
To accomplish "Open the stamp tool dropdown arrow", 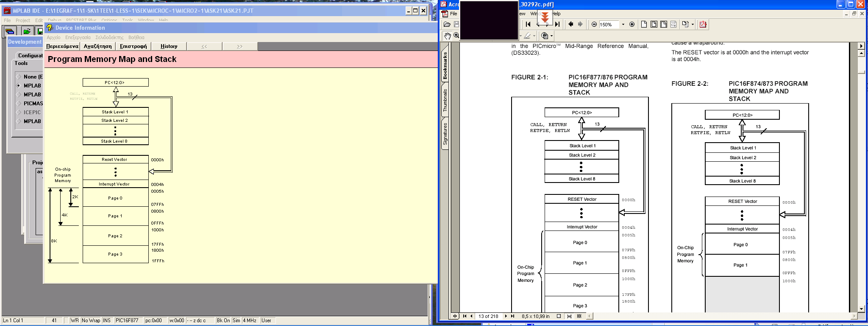I will coord(551,36).
